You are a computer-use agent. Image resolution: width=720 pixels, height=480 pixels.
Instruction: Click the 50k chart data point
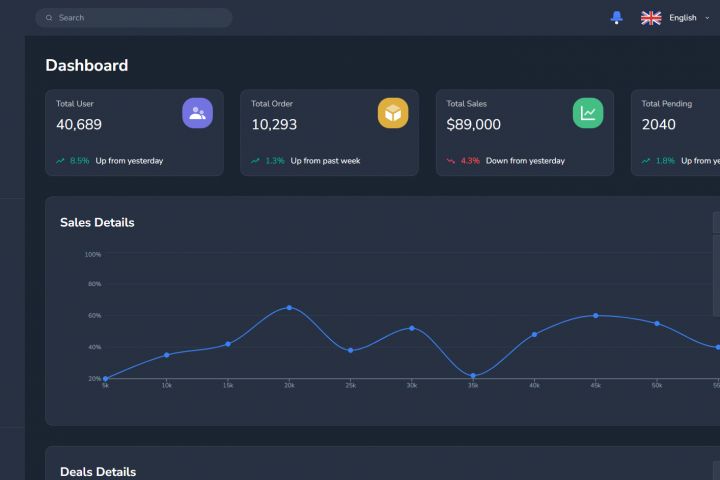(x=657, y=323)
